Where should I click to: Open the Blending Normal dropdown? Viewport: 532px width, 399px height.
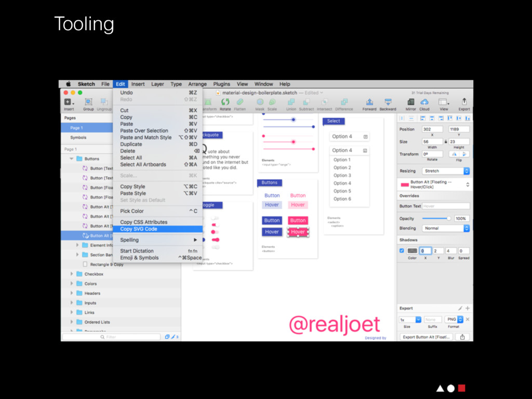tap(446, 229)
